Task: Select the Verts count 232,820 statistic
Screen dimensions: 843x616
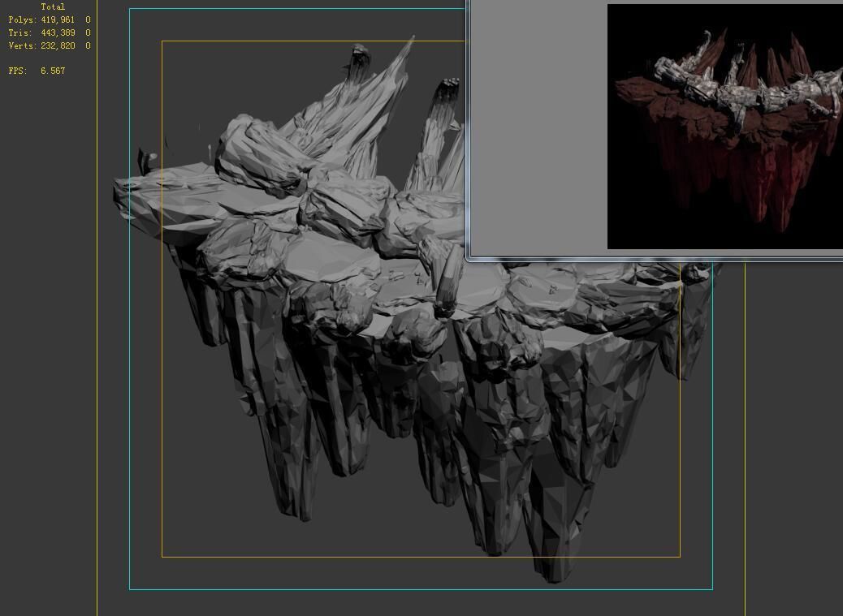Action: point(50,45)
